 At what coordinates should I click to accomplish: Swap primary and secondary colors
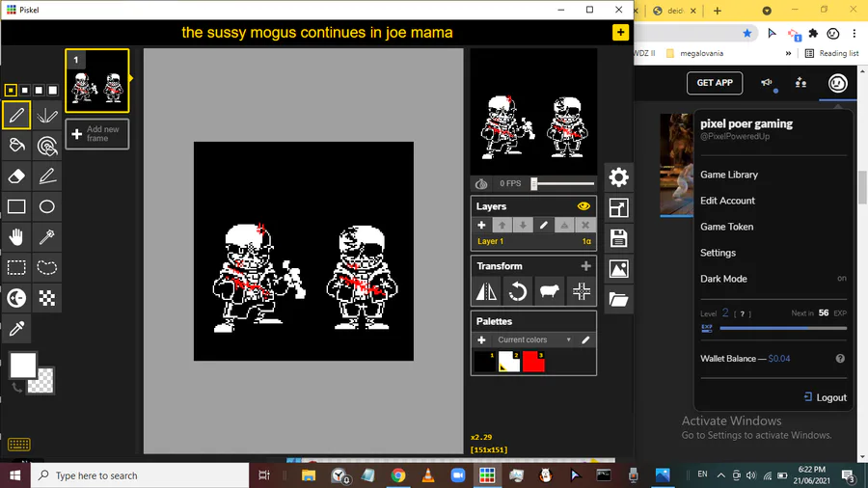pyautogui.click(x=16, y=388)
